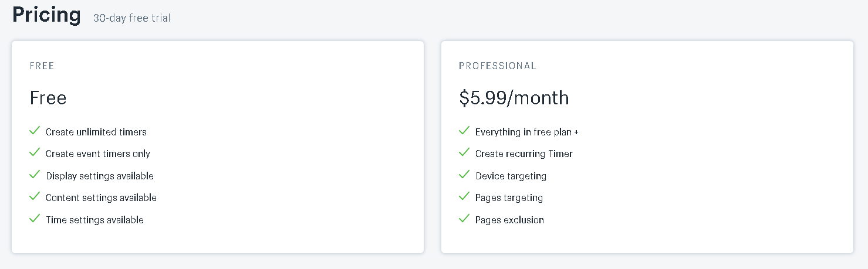Click checkmark next to Content settings available
The width and height of the screenshot is (868, 269).
35,196
